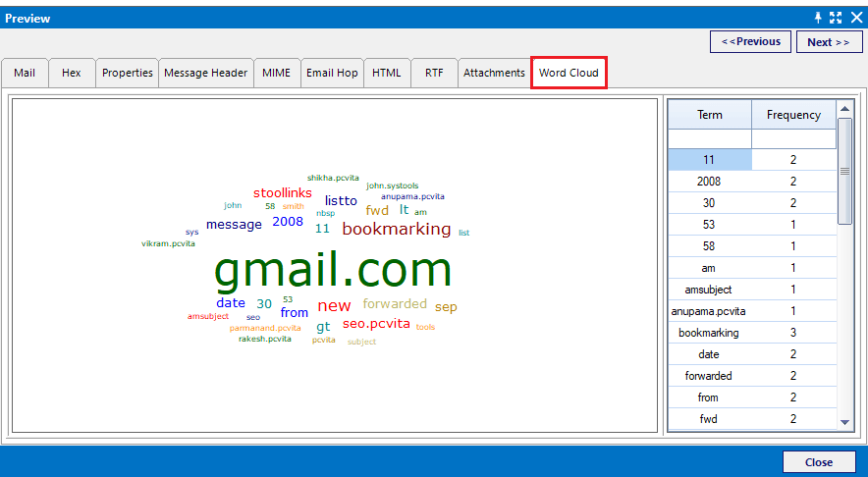This screenshot has width=868, height=477.
Task: Select the 'bookmarking' term cell in table
Action: click(710, 333)
